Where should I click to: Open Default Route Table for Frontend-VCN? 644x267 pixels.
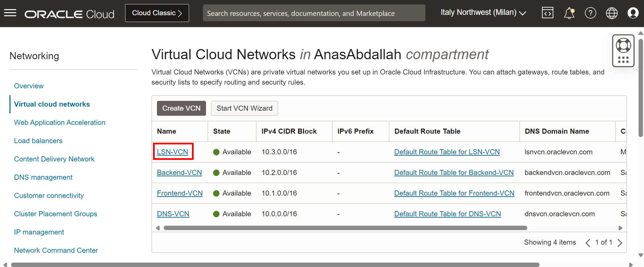(x=454, y=193)
